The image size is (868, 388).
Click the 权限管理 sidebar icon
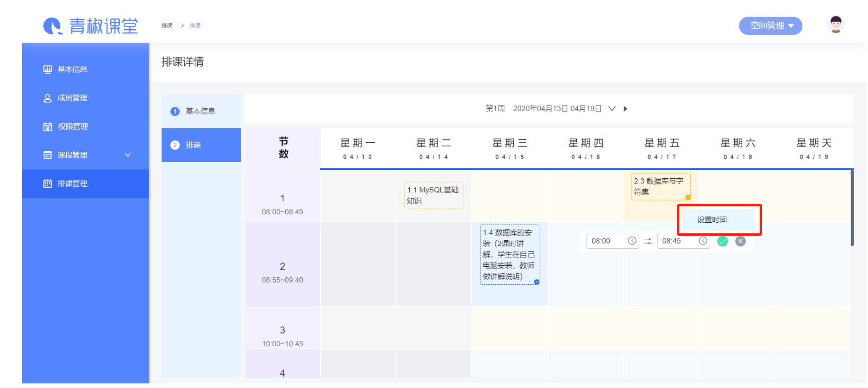tap(47, 127)
